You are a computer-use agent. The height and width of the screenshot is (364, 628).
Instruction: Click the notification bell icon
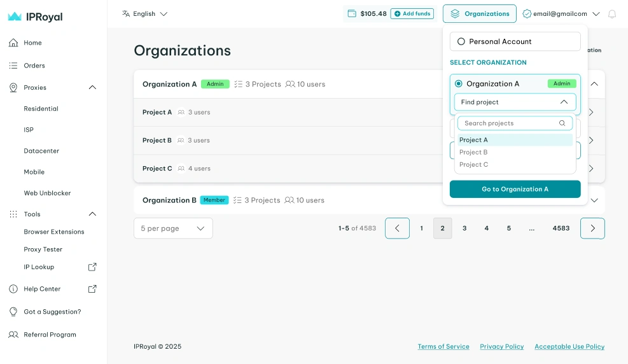tap(611, 14)
